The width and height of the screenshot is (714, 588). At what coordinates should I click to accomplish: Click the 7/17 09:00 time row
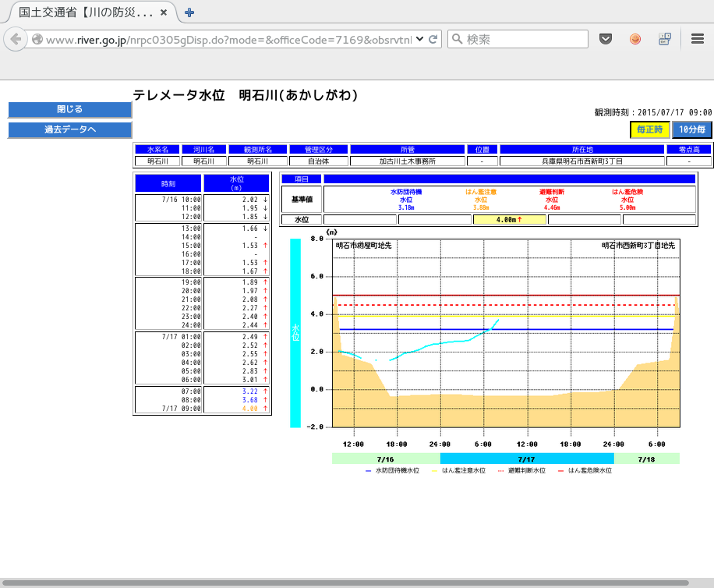[x=182, y=409]
